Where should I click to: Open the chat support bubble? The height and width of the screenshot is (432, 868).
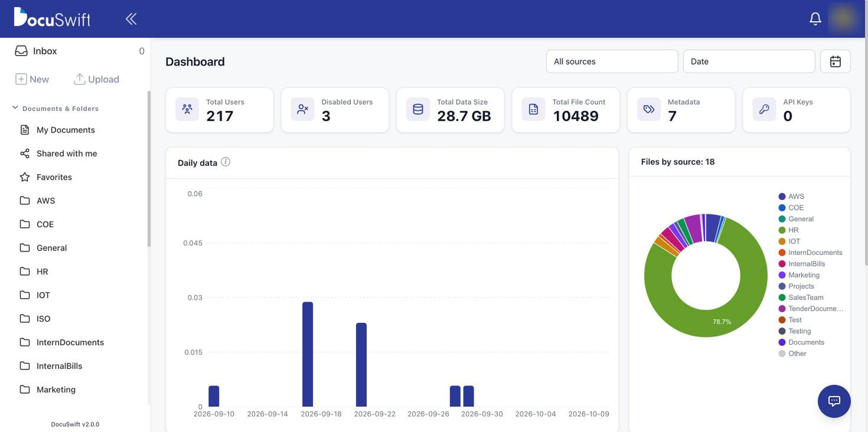point(834,401)
